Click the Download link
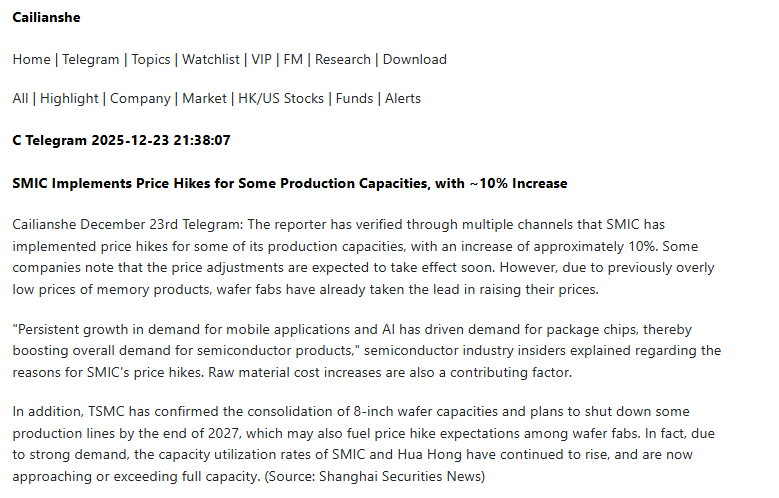The image size is (779, 498). pos(415,59)
